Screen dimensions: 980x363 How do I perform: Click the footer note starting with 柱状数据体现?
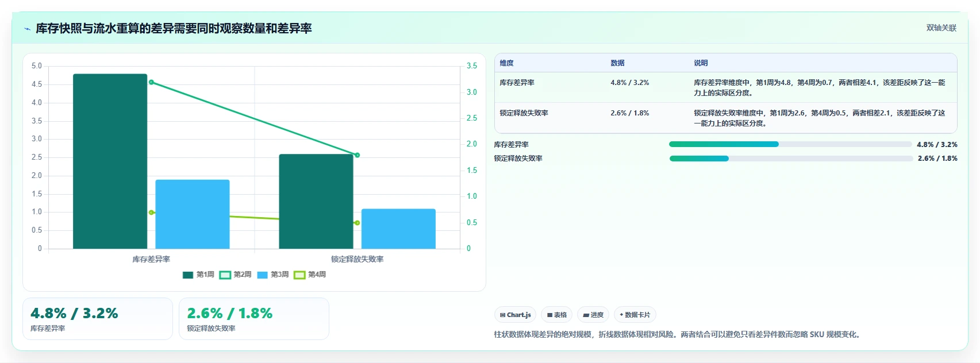(x=678, y=334)
